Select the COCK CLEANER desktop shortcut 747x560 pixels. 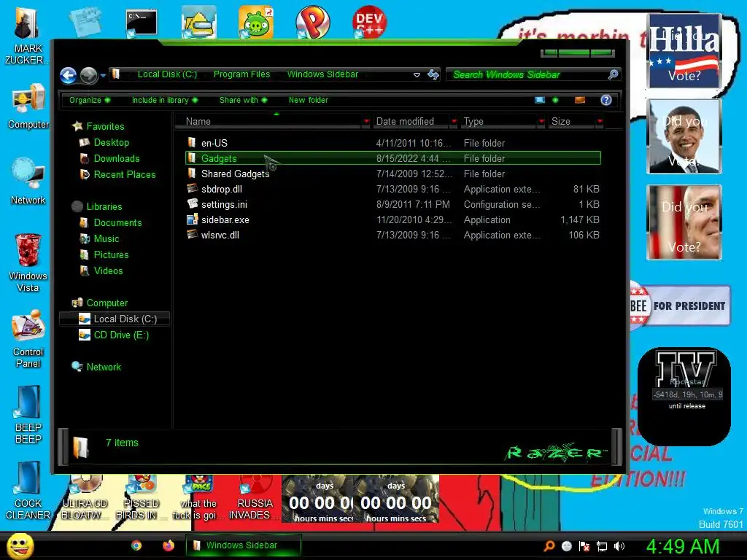[x=28, y=491]
